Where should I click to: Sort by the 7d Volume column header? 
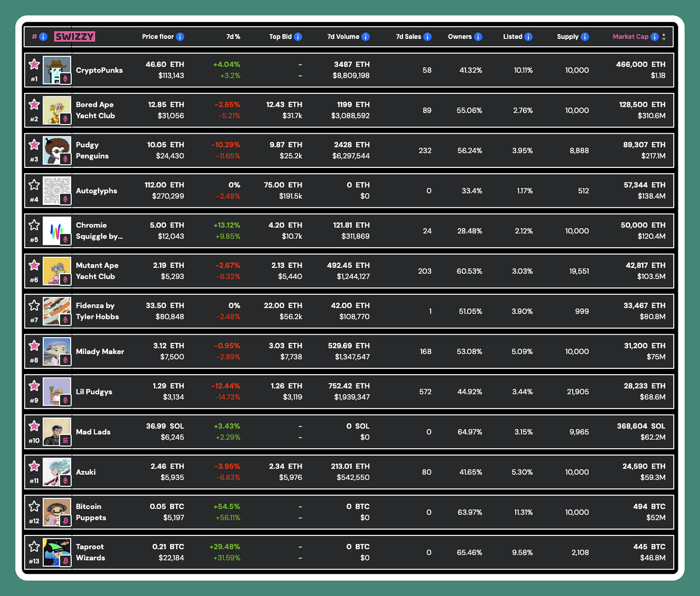coord(343,37)
